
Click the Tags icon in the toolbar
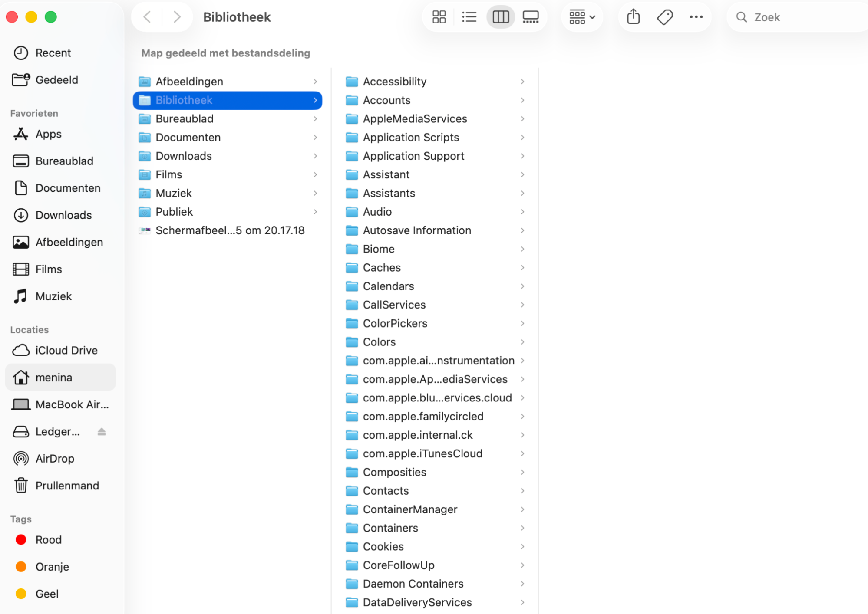click(x=664, y=17)
